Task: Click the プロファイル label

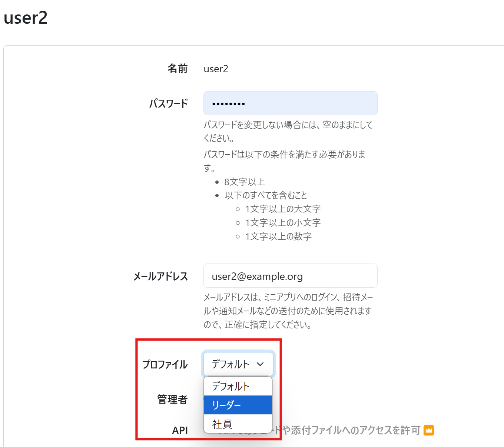Action: coord(165,364)
